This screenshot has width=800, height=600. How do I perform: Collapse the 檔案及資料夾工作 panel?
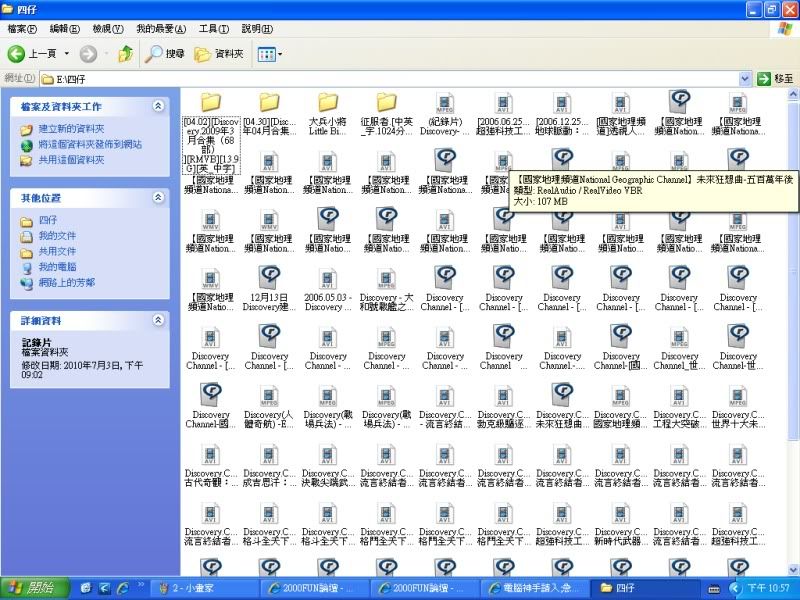click(158, 106)
